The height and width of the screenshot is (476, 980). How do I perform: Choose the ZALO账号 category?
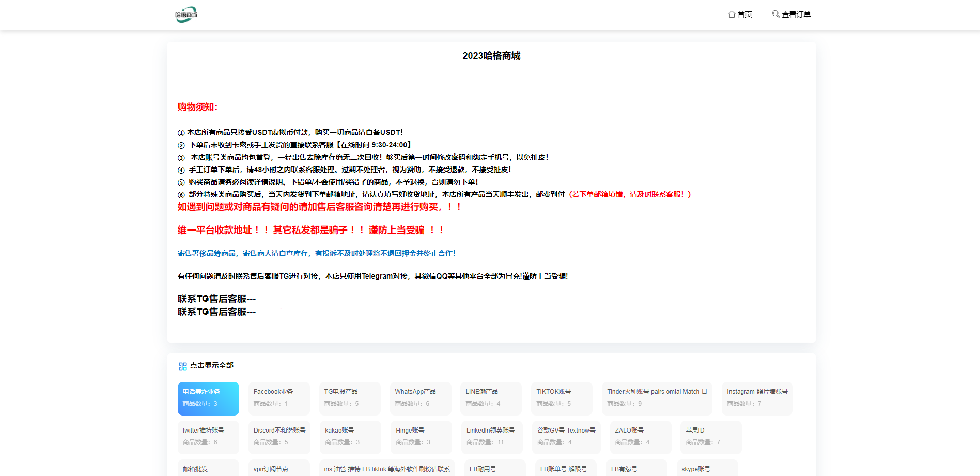(641, 437)
